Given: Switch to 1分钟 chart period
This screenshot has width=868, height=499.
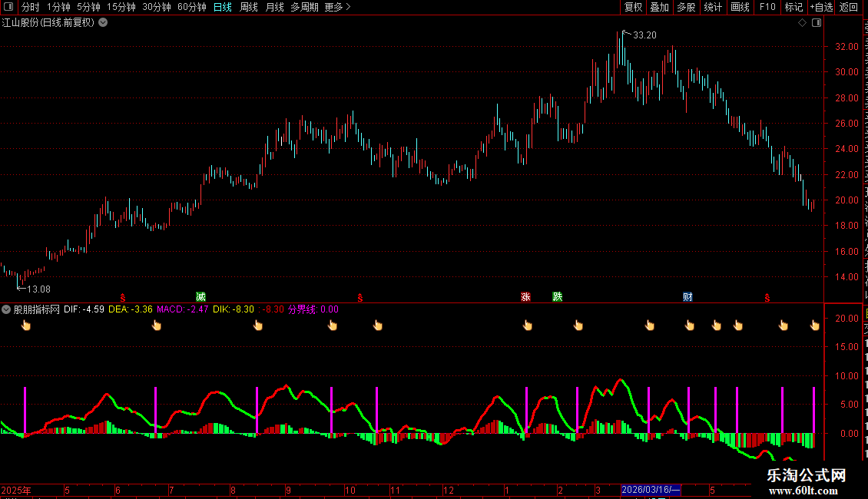Looking at the screenshot, I should tap(58, 7).
